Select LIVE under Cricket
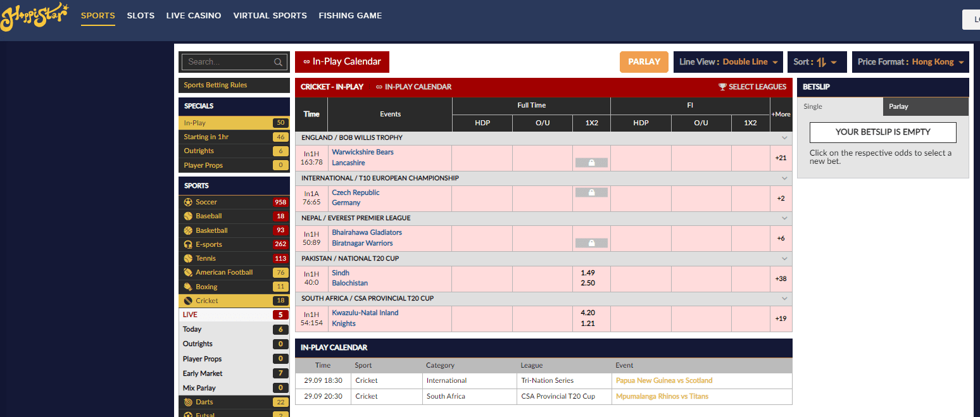This screenshot has height=417, width=980. click(x=234, y=314)
